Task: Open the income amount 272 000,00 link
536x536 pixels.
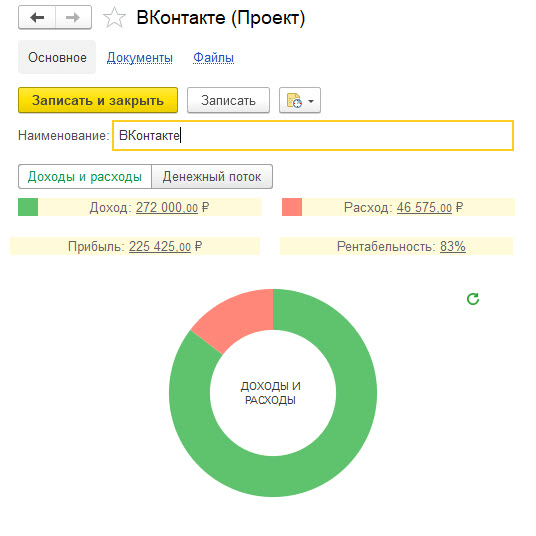Action: point(167,207)
